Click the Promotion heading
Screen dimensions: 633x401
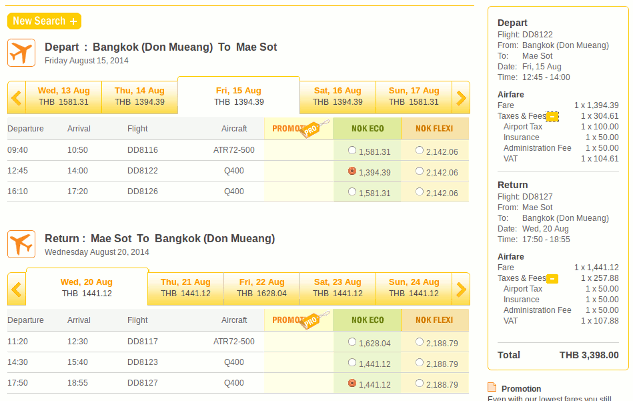521,388
